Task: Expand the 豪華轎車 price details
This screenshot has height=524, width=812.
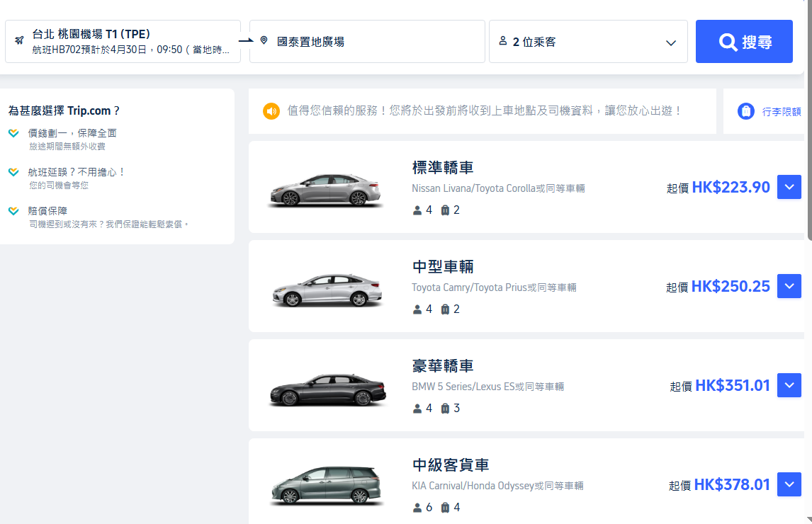Action: (789, 386)
